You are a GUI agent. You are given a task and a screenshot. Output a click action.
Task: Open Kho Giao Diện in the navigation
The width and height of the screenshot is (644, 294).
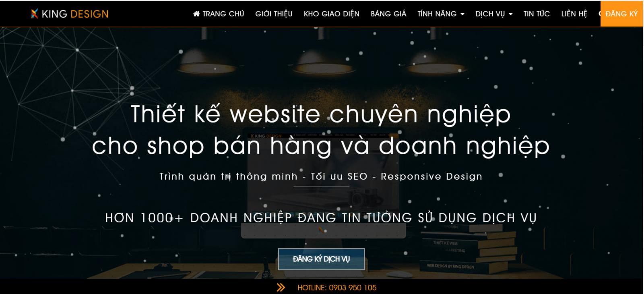(x=331, y=14)
